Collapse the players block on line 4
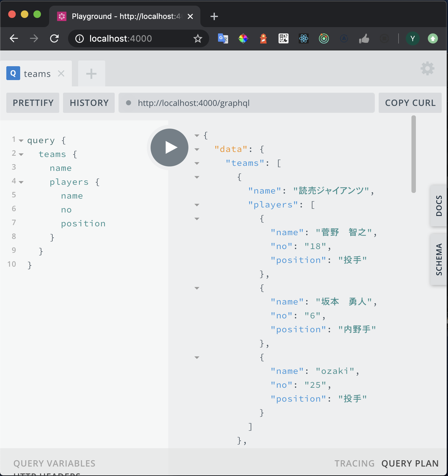448x476 pixels. point(21,182)
